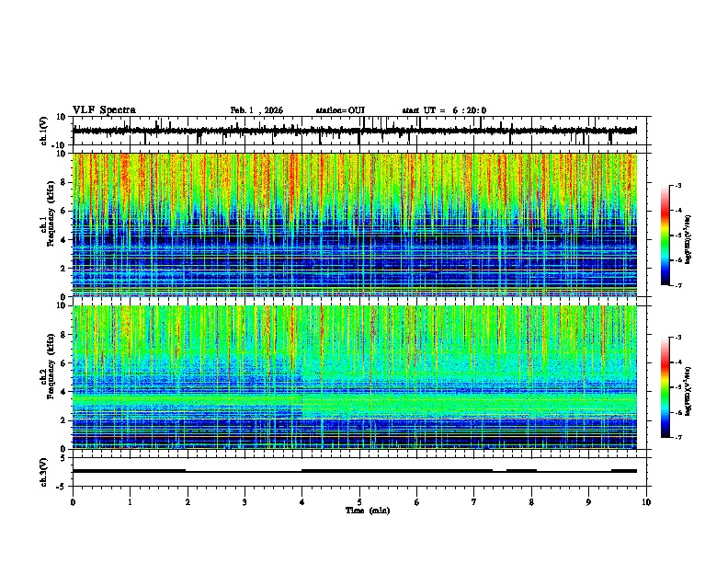
Task: Click the "station=OUI" header label
Action: click(x=340, y=110)
